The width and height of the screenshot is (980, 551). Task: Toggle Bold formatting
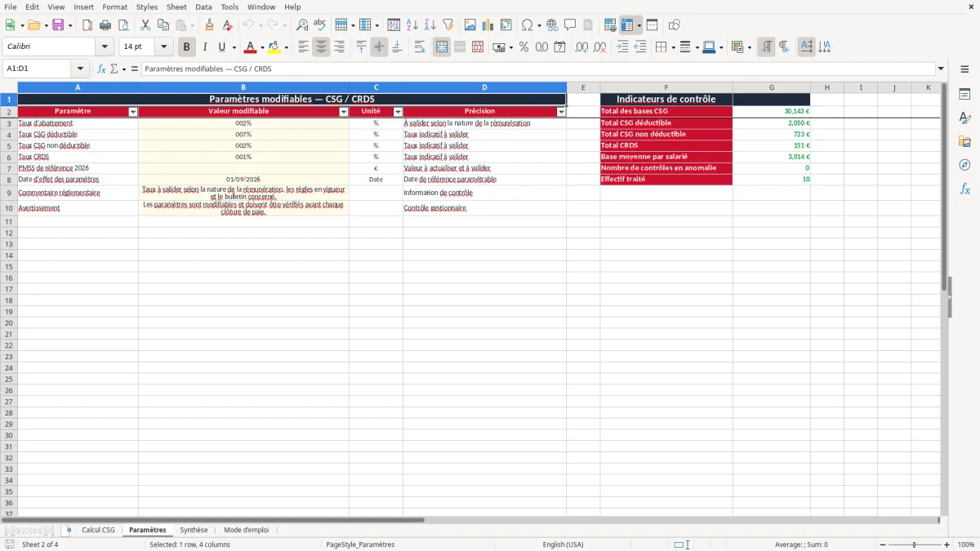(x=187, y=47)
